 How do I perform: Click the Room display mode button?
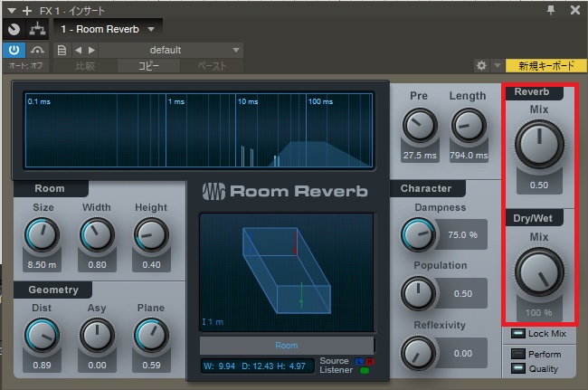[x=287, y=346]
